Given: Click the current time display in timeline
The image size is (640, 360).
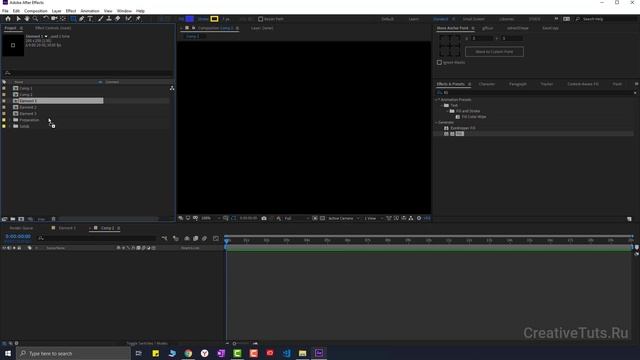Looking at the screenshot, I should pyautogui.click(x=18, y=236).
